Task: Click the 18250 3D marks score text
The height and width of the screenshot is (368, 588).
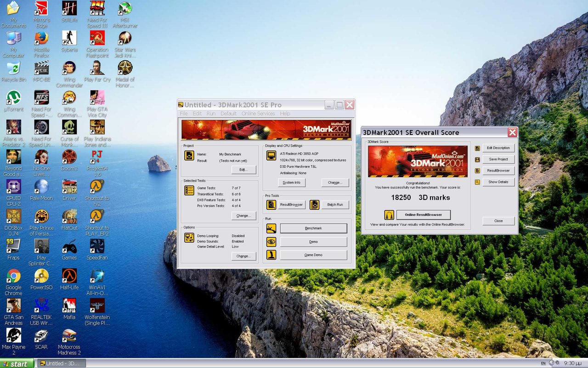Action: pos(420,197)
